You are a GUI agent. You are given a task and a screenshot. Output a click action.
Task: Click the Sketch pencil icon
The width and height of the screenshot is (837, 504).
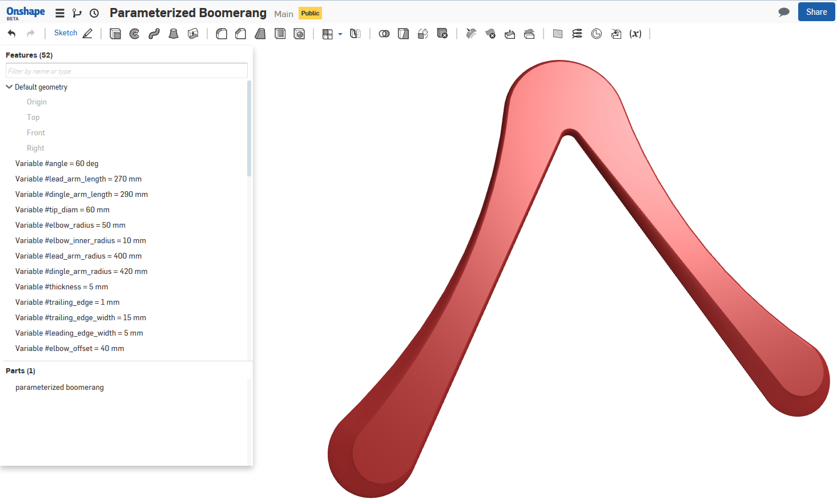pyautogui.click(x=87, y=34)
